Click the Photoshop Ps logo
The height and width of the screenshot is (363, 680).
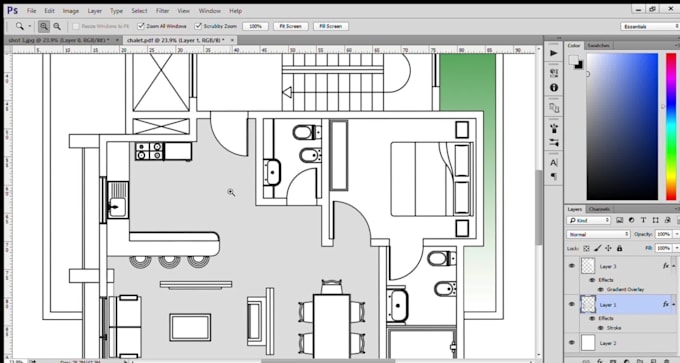(13, 10)
